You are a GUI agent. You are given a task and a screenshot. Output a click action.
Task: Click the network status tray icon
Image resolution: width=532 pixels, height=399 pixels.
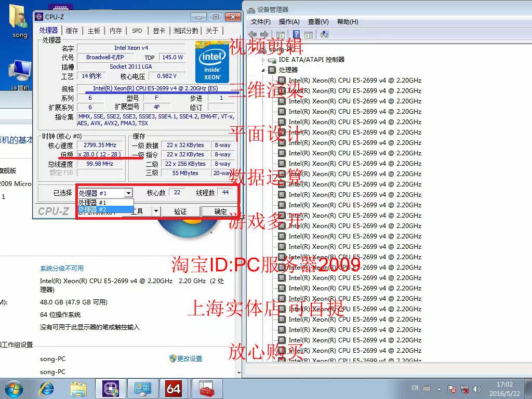click(x=464, y=389)
